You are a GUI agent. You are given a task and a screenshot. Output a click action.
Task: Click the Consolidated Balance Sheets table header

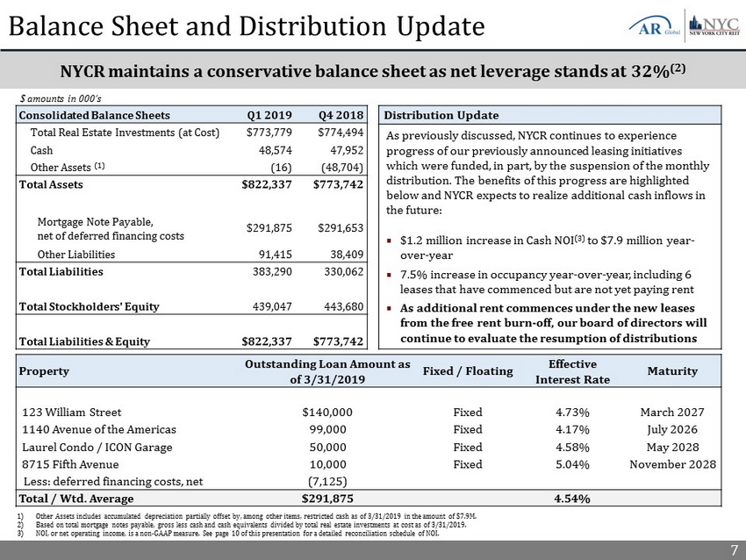pos(96,115)
